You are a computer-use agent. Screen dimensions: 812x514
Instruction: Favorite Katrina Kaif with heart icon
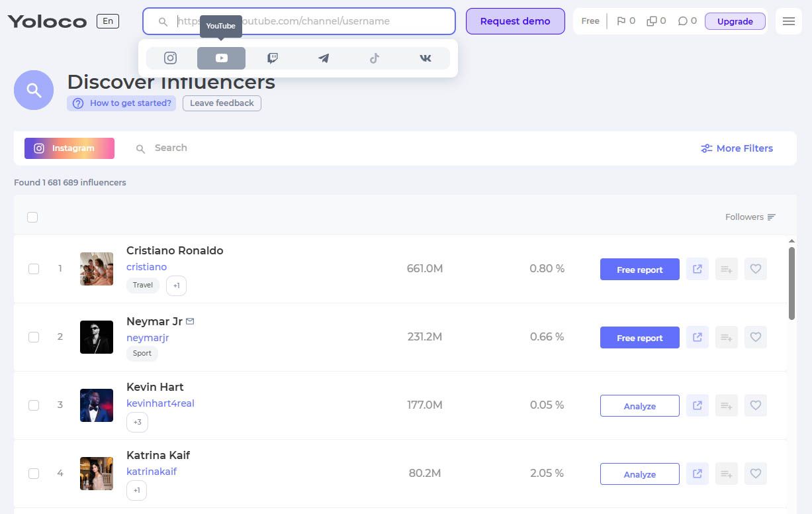click(756, 474)
